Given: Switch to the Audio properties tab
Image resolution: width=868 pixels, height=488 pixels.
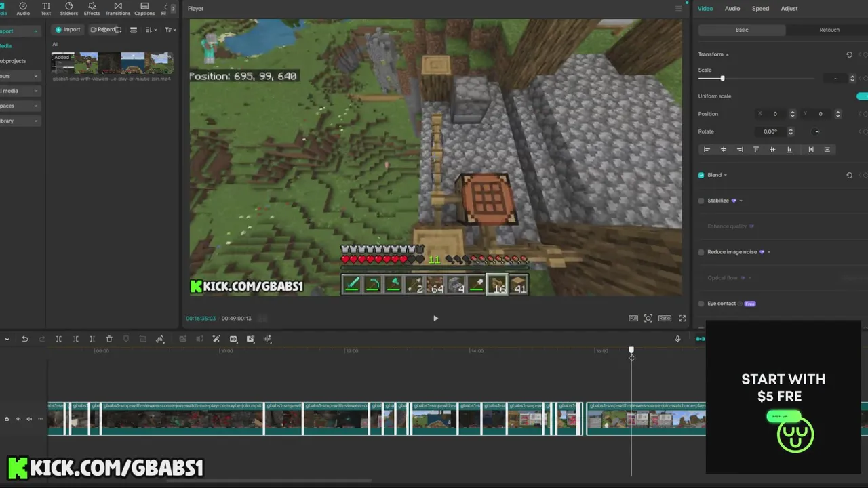Looking at the screenshot, I should pyautogui.click(x=732, y=9).
